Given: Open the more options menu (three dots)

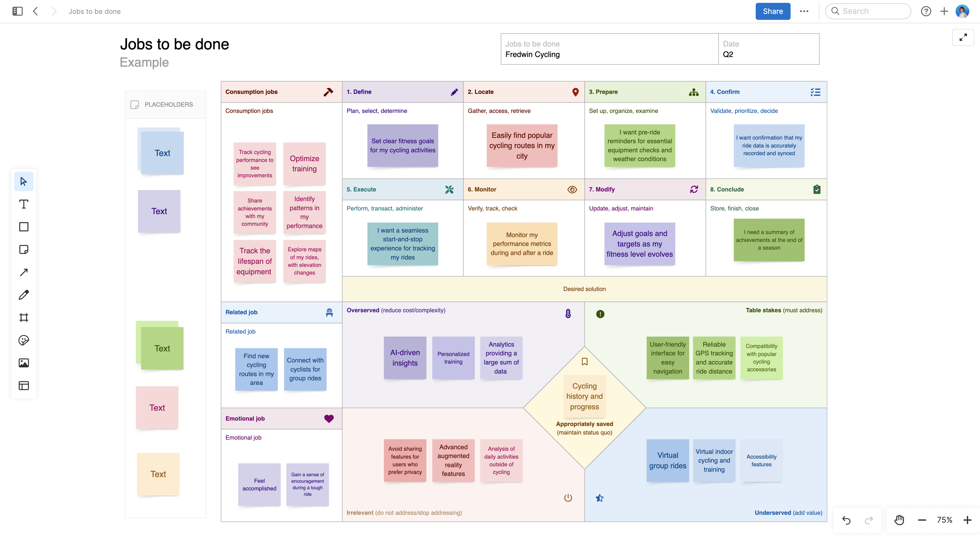Looking at the screenshot, I should pyautogui.click(x=803, y=11).
